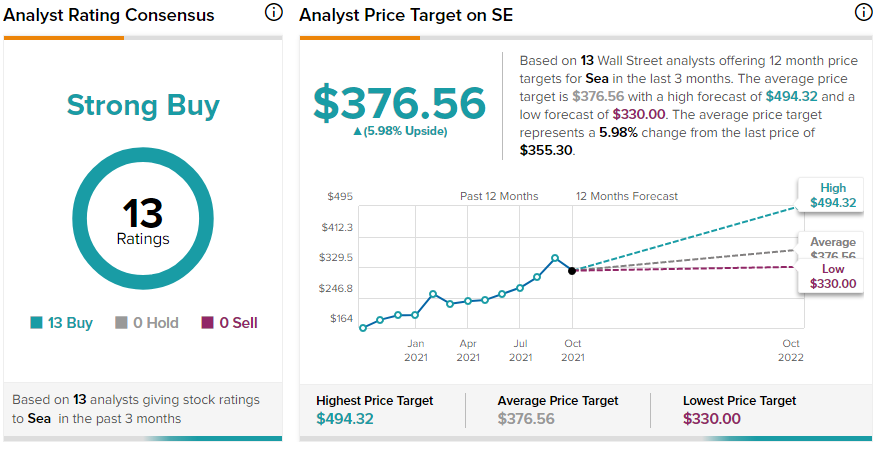Click the teal 13 Buy legend square
The image size is (876, 473).
coord(36,323)
